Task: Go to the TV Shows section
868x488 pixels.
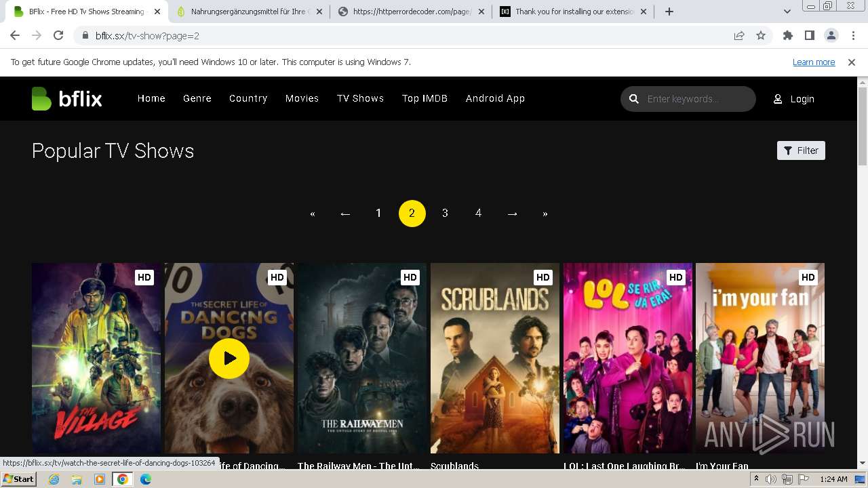Action: [x=361, y=99]
